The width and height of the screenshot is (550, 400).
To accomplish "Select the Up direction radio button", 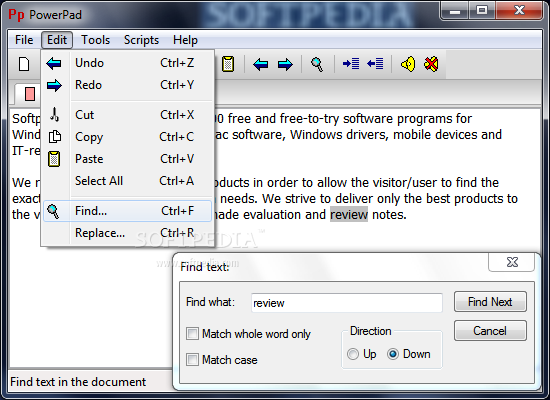I will click(353, 354).
